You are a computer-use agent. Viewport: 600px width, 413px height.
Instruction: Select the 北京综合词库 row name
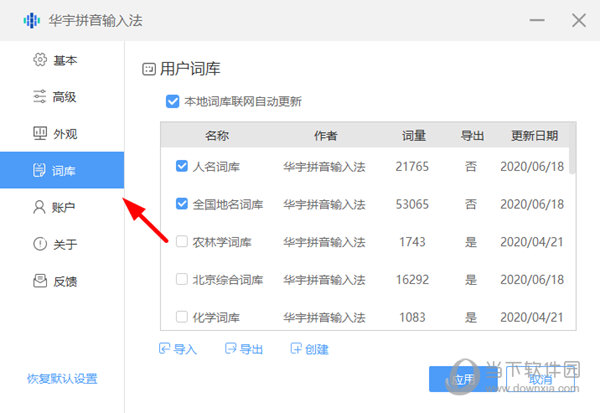228,280
